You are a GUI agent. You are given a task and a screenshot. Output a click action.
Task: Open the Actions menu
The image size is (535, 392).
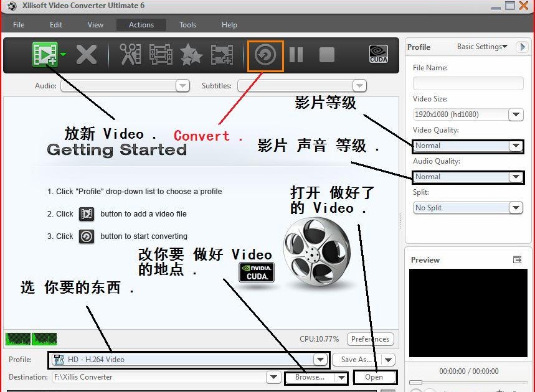coord(141,24)
